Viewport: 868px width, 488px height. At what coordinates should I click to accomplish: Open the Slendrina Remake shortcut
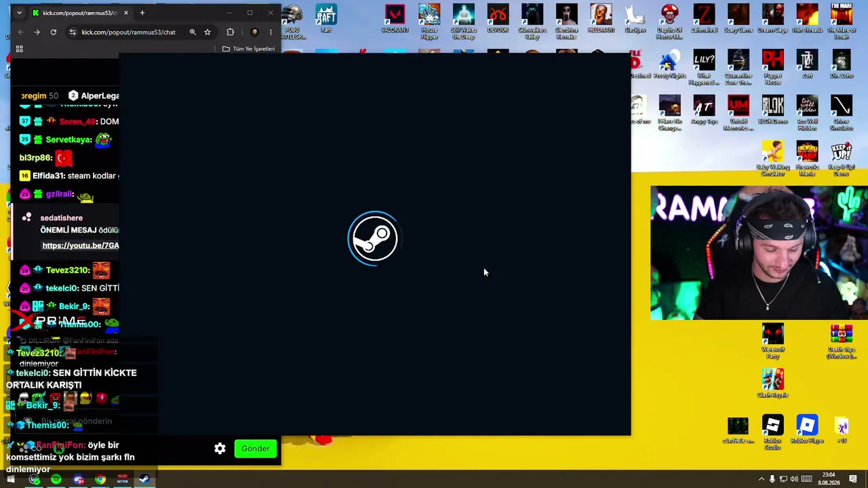566,21
